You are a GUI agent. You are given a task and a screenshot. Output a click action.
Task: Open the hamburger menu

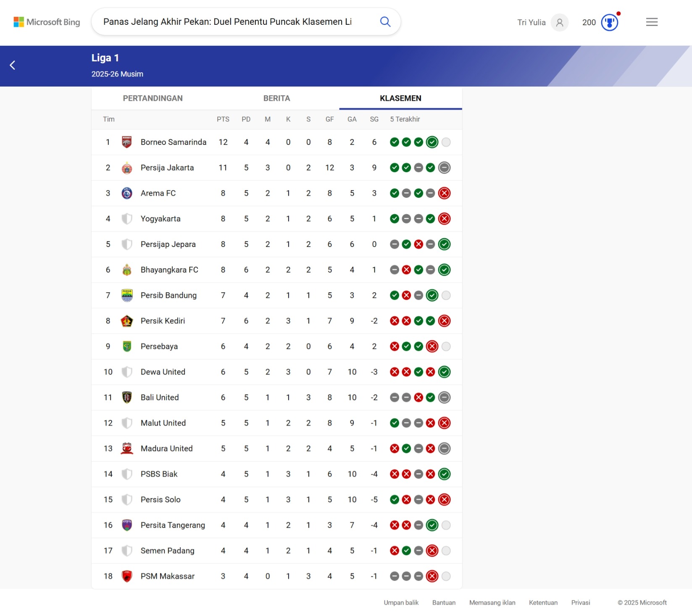(x=652, y=22)
